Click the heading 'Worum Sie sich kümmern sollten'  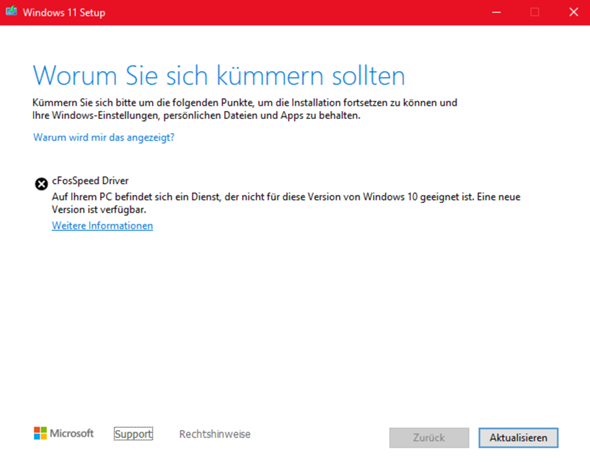coord(219,76)
